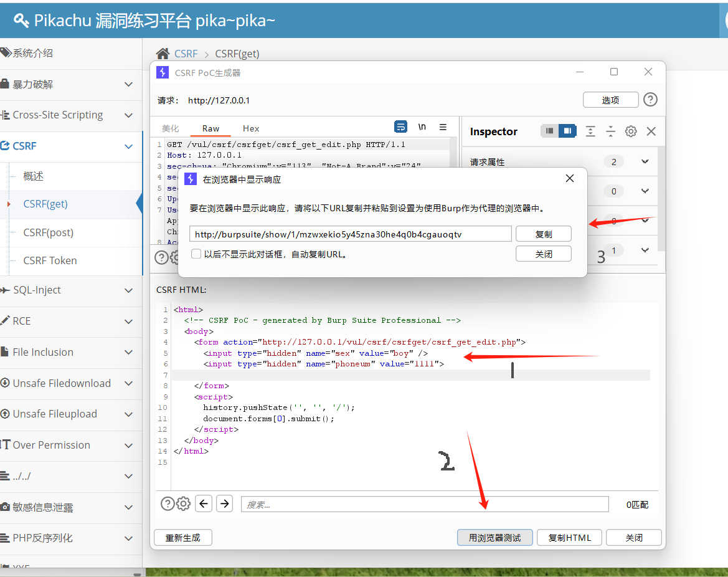
Task: Click the key logo beside the Pikachu title
Action: [x=21, y=21]
